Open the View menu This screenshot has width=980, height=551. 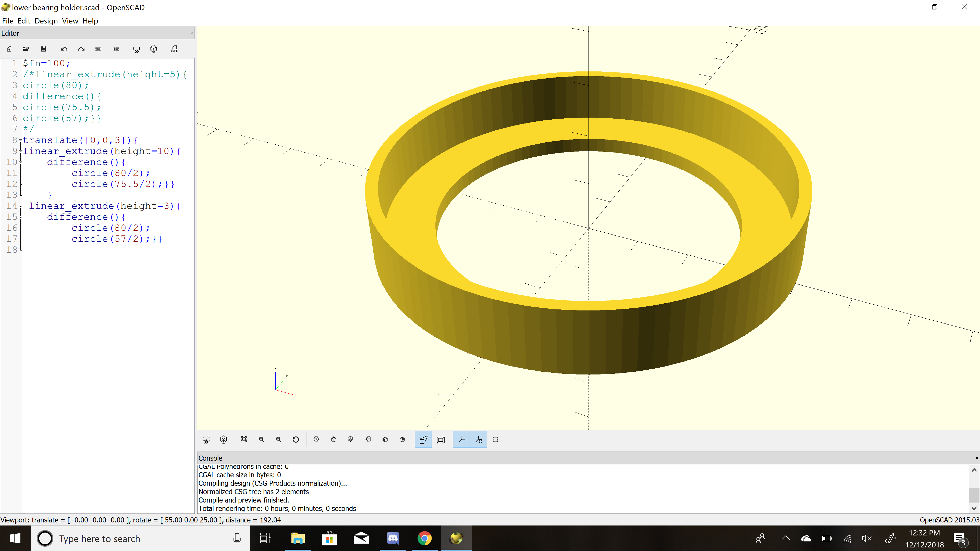tap(70, 21)
